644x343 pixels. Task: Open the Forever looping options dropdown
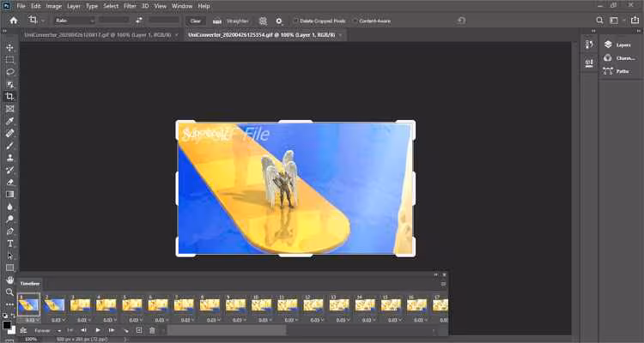(x=47, y=331)
